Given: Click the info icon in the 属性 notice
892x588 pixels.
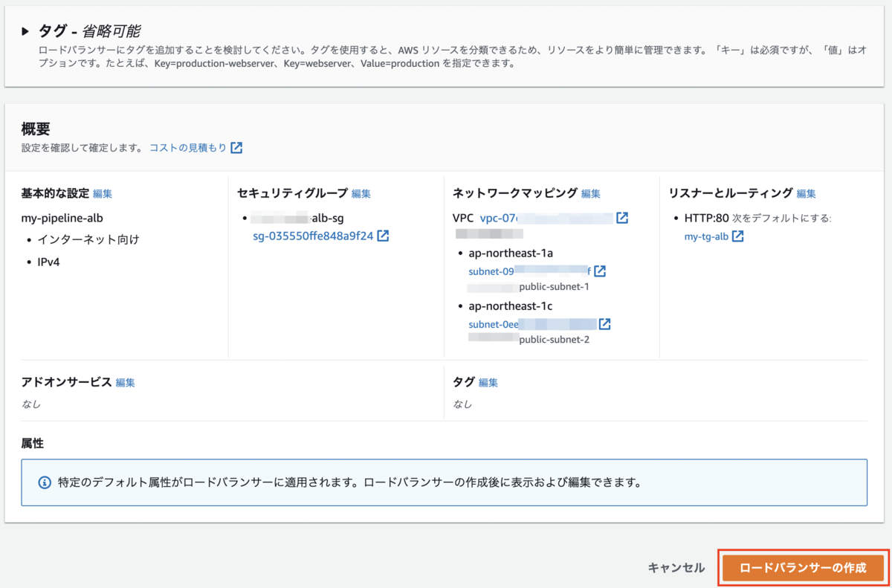Looking at the screenshot, I should coord(45,482).
